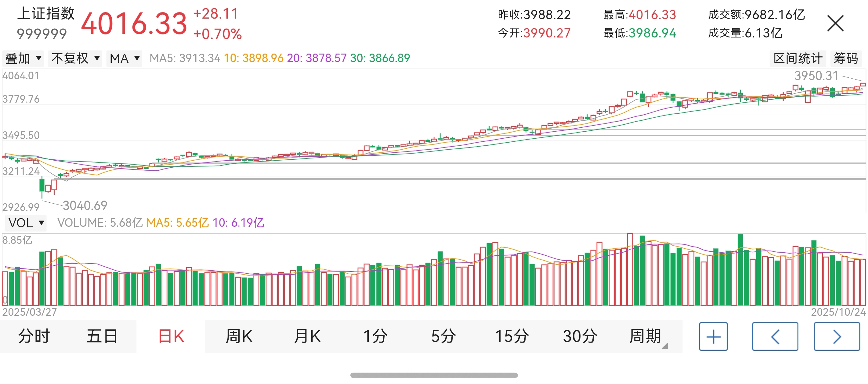Click the plus zoom-in icon

(x=713, y=336)
